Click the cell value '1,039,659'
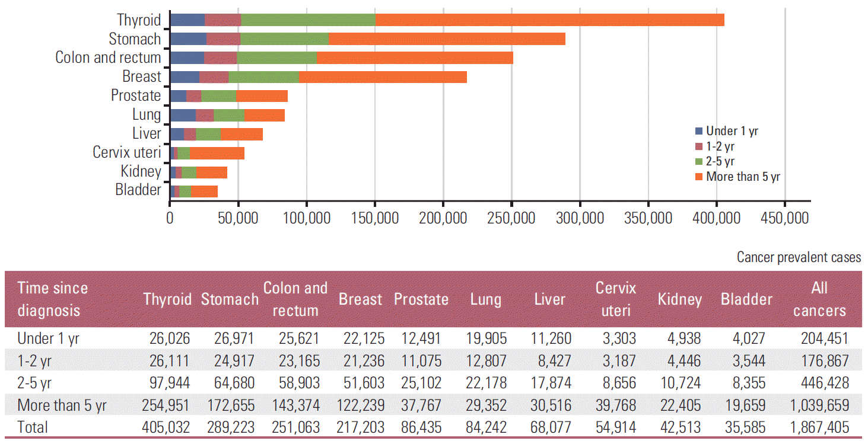 pos(819,405)
